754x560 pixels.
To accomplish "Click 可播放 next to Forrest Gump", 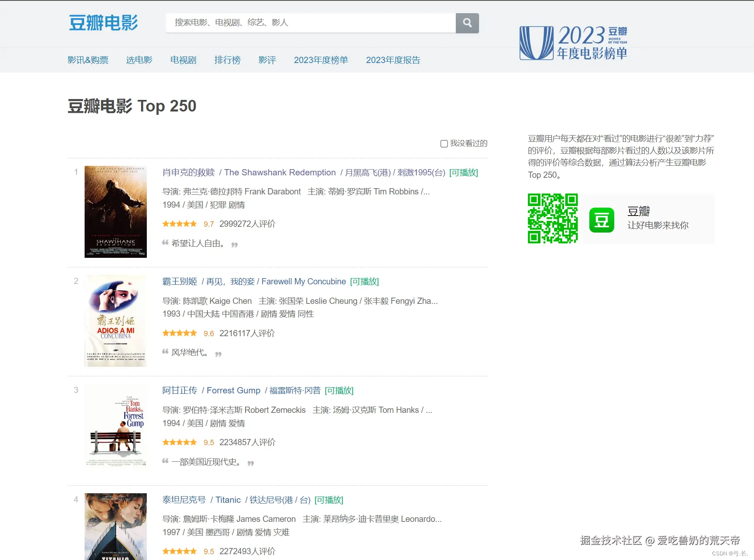I will tap(339, 390).
